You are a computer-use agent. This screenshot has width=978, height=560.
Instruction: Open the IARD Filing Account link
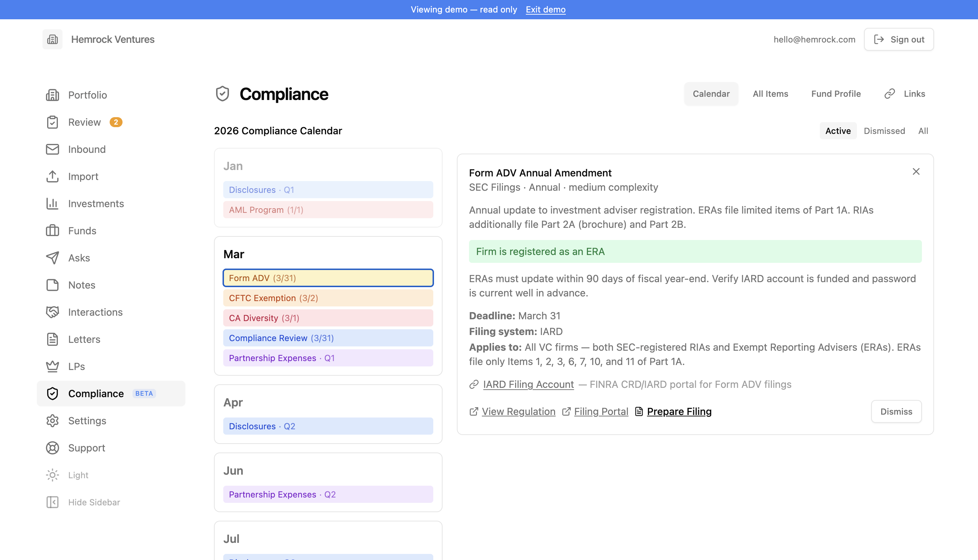528,384
